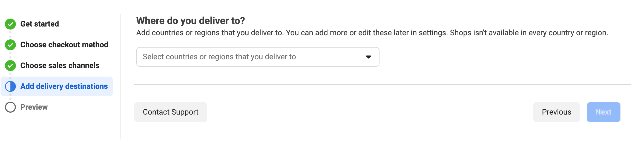Image resolution: width=644 pixels, height=146 pixels.
Task: Click the horizontal divider line above Contact Support
Action: [x=383, y=84]
